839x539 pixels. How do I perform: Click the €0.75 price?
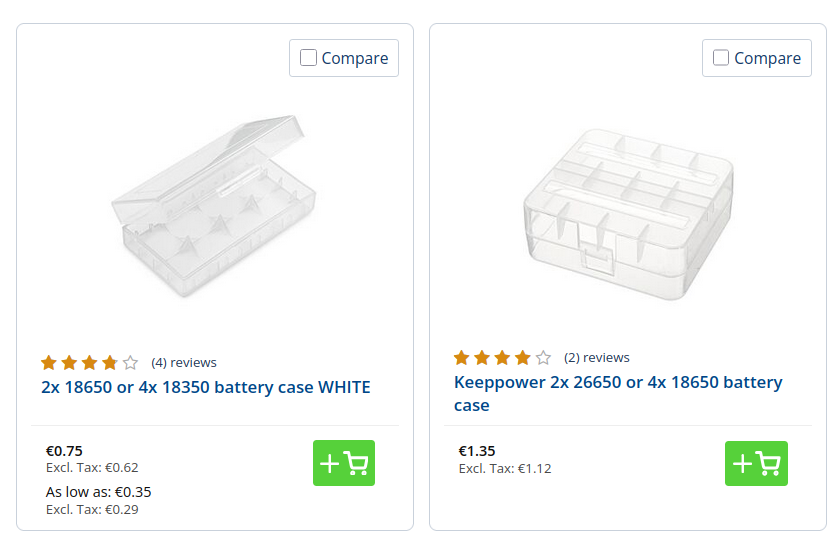[64, 450]
